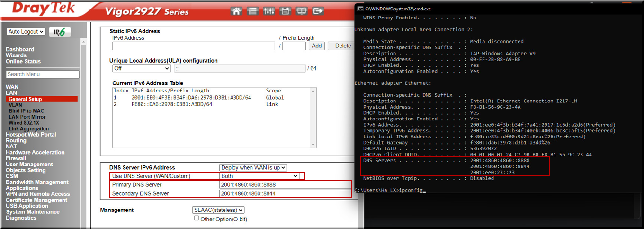This screenshot has height=229, width=644.
Task: Open System Maintenance menu
Action: pos(33,212)
